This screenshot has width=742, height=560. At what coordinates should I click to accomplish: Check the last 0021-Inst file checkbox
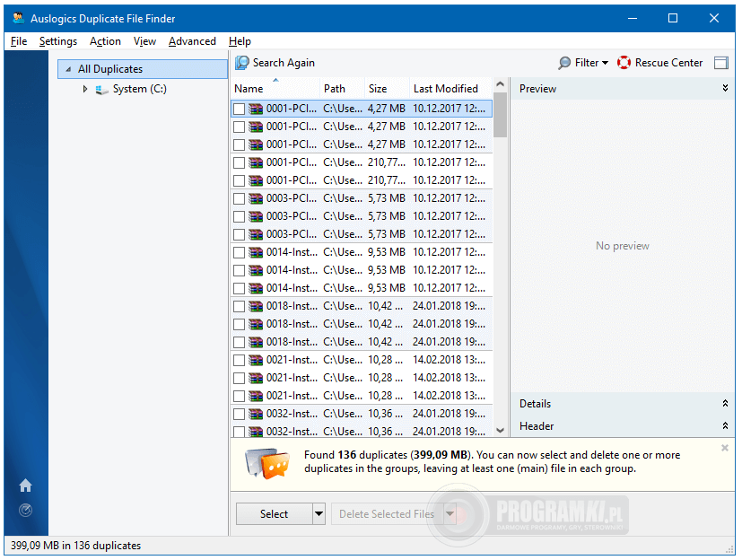tap(240, 397)
